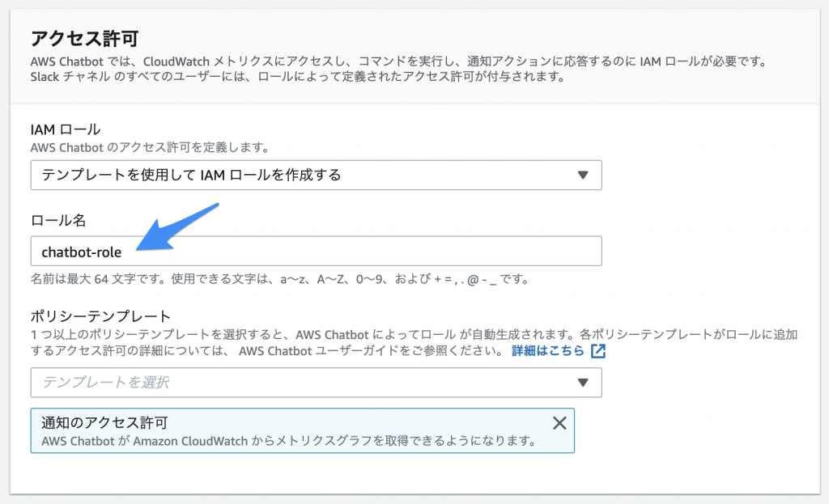The width and height of the screenshot is (829, 504).
Task: Click the policy template dropdown arrow
Action: coord(583,383)
